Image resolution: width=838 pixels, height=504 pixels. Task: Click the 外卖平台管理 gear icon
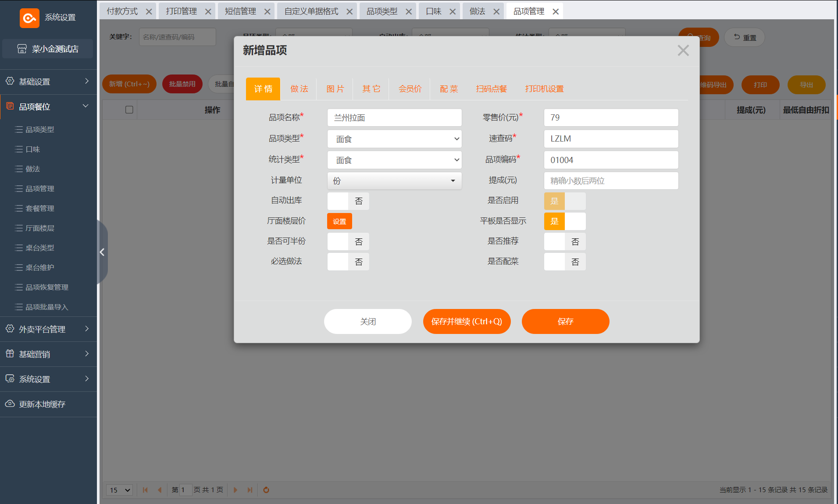10,329
